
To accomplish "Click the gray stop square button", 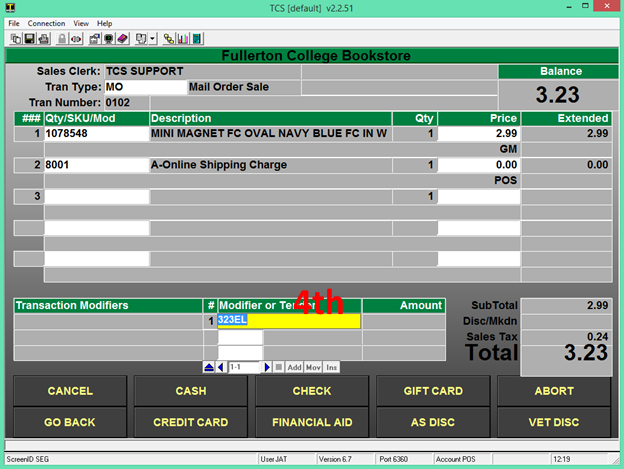I will point(279,367).
